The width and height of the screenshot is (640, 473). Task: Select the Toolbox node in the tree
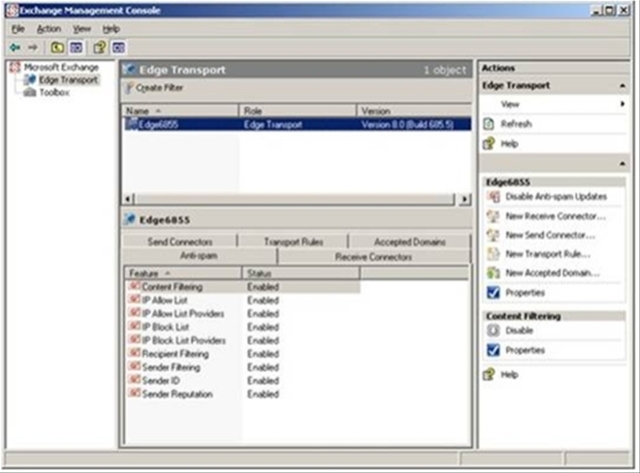click(x=53, y=92)
